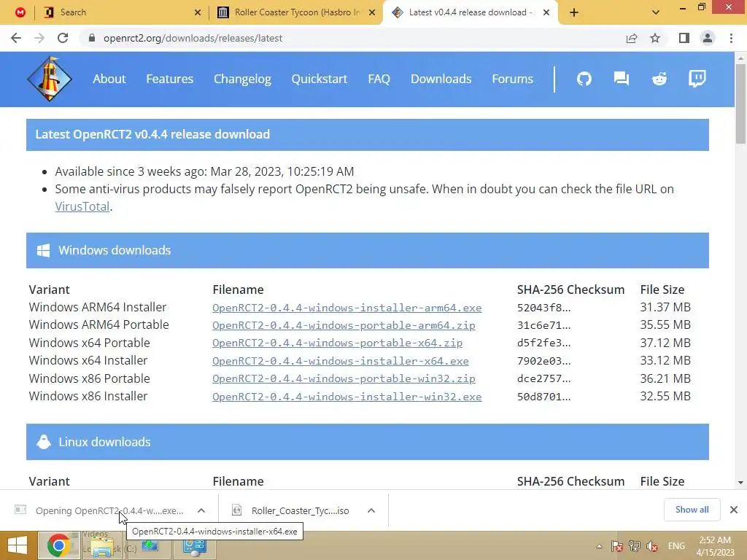Download windows-installer-arm64.exe file
Screen dimensions: 747x560
click(347, 308)
